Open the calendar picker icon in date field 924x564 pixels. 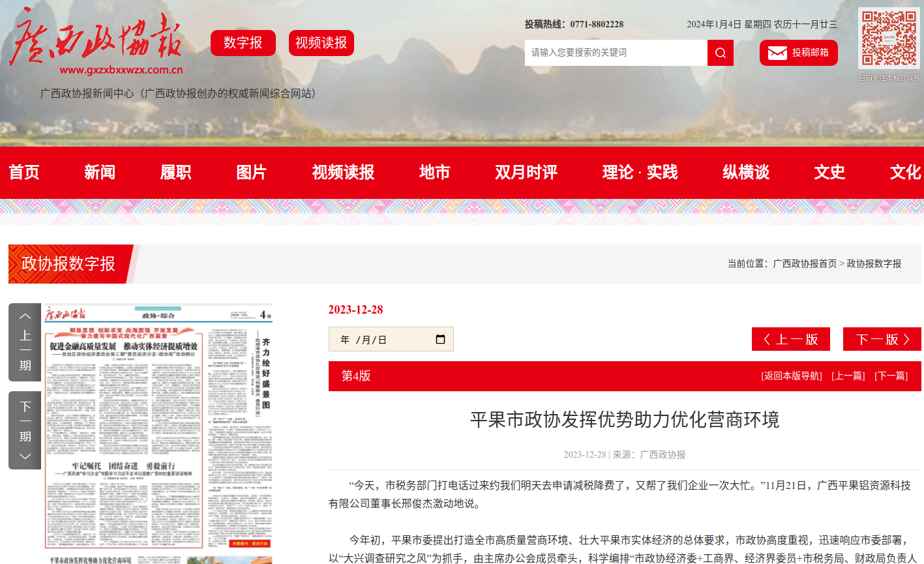(x=440, y=339)
